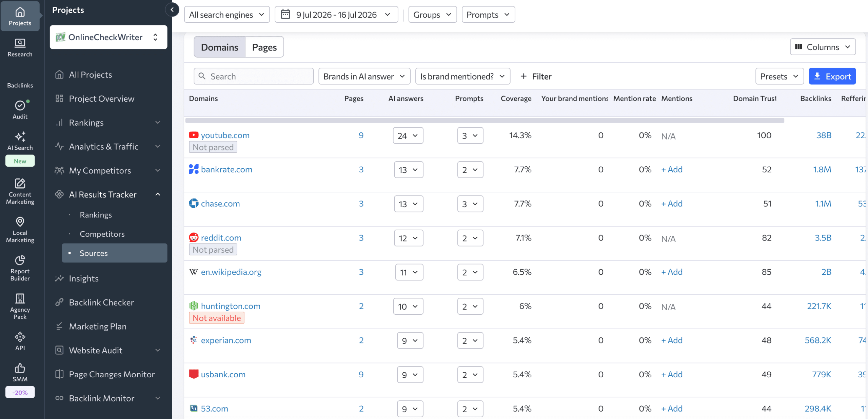Image resolution: width=868 pixels, height=419 pixels.
Task: Open the Presets dropdown
Action: [779, 76]
